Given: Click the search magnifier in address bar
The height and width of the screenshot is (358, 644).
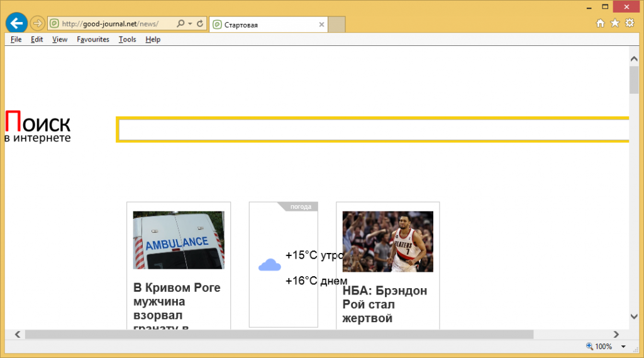Looking at the screenshot, I should 180,24.
